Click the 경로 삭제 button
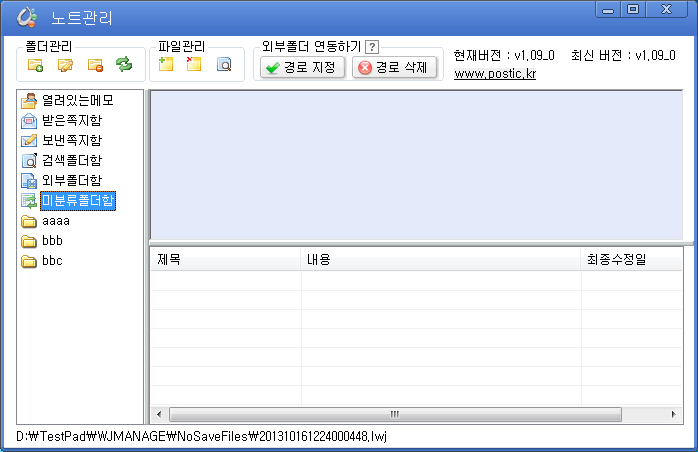Screen dimensions: 698x452 pyautogui.click(x=394, y=68)
